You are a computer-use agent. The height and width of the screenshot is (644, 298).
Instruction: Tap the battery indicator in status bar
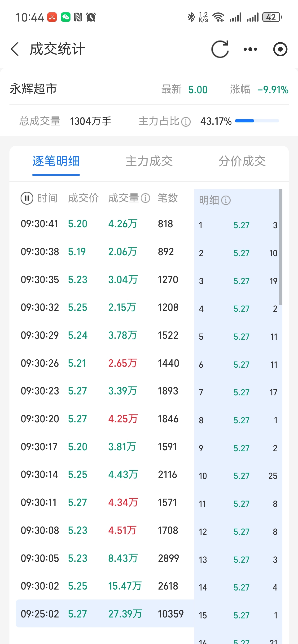[x=272, y=17]
